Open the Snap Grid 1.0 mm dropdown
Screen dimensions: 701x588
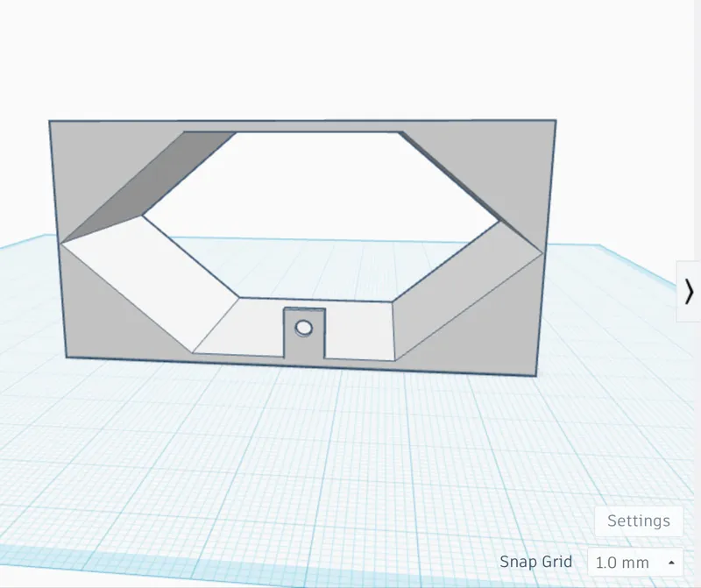(x=635, y=562)
